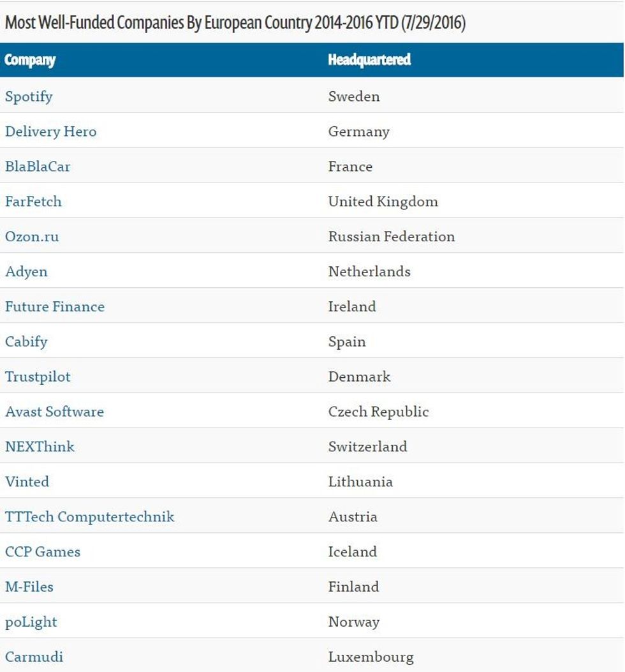The image size is (625, 672).
Task: Click the Delivery Hero link
Action: click(x=51, y=131)
